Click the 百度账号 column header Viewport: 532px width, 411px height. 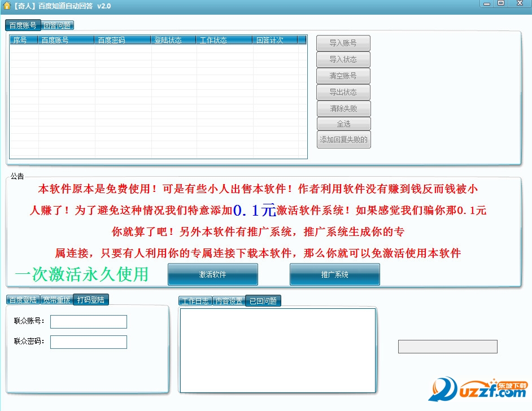66,40
